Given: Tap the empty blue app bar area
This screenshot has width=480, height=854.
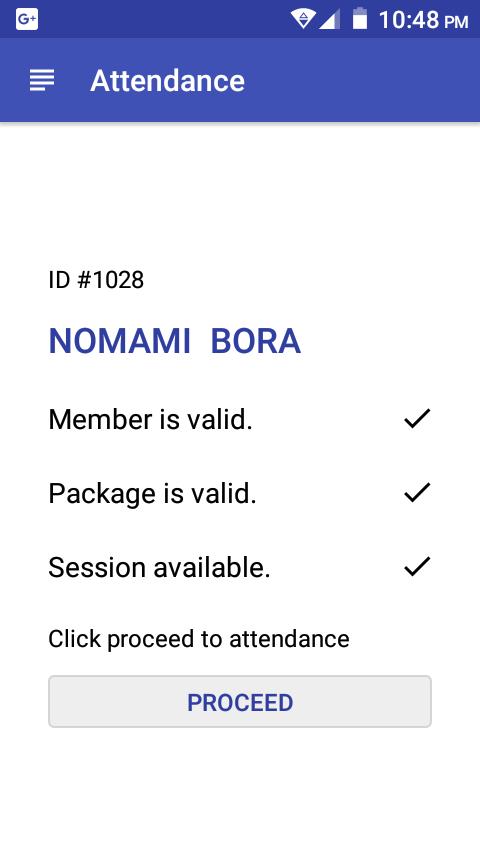Looking at the screenshot, I should pos(360,81).
